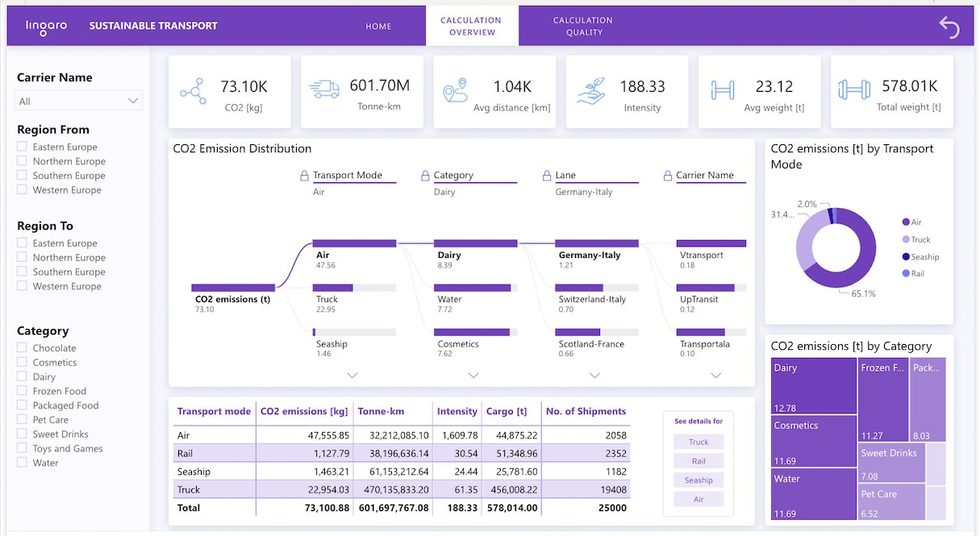Click the Seaship details button
This screenshot has height=536, width=980.
699,480
